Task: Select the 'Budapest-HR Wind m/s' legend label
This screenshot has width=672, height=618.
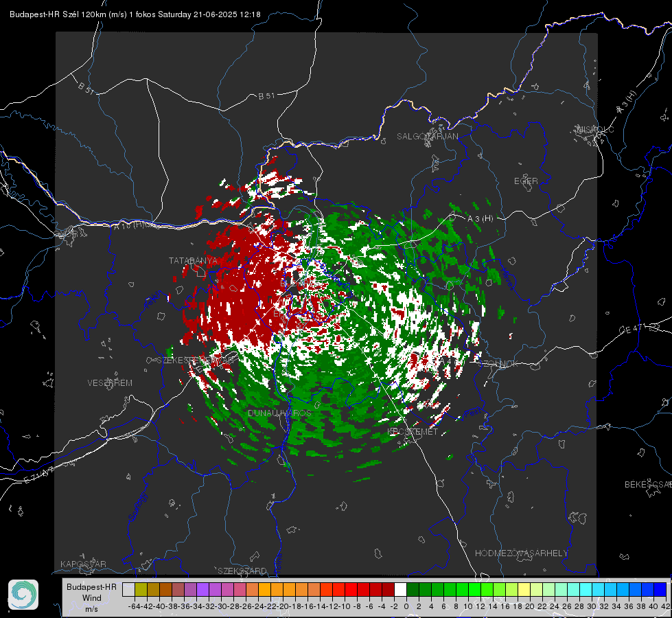Action: point(92,598)
